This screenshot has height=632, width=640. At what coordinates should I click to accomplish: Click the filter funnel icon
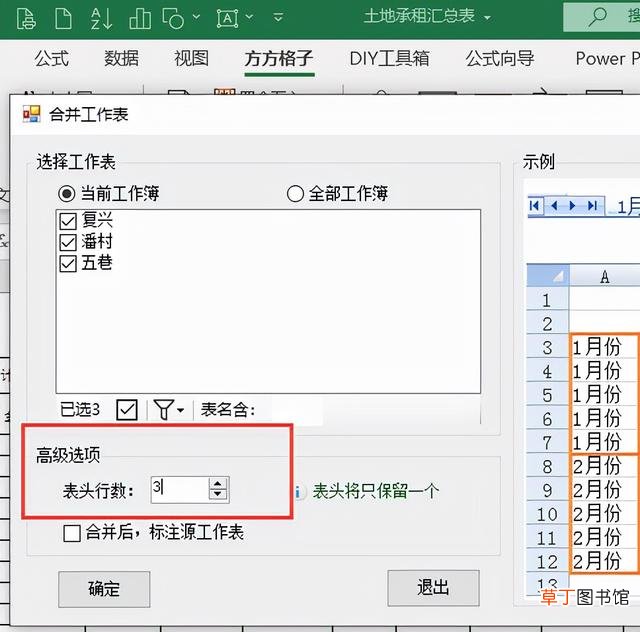pyautogui.click(x=164, y=409)
